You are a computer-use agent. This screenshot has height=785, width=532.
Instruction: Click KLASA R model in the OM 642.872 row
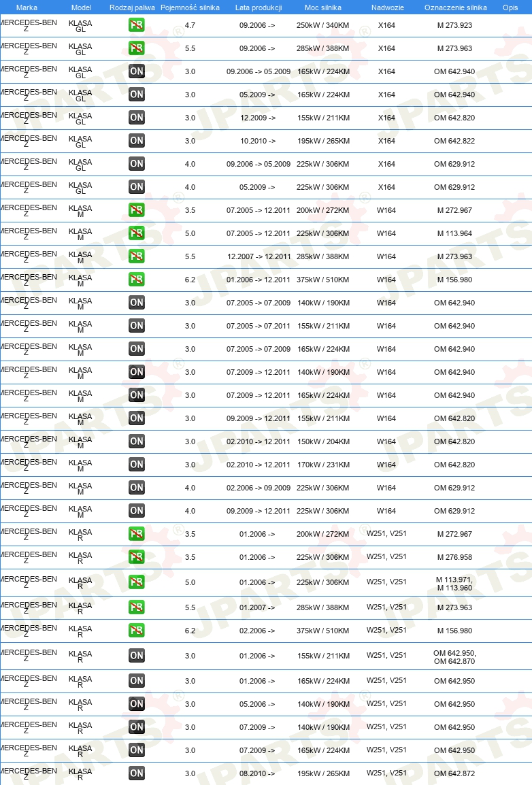coord(80,775)
